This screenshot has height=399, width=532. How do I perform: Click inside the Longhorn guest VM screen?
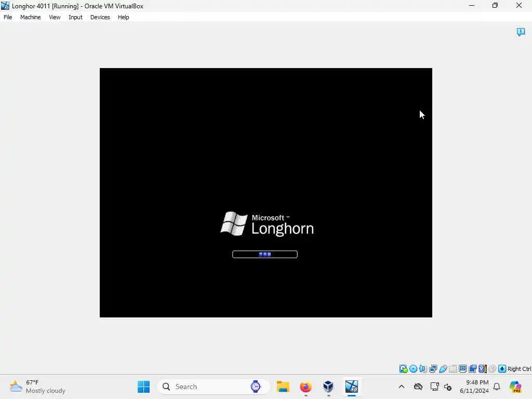tap(266, 193)
